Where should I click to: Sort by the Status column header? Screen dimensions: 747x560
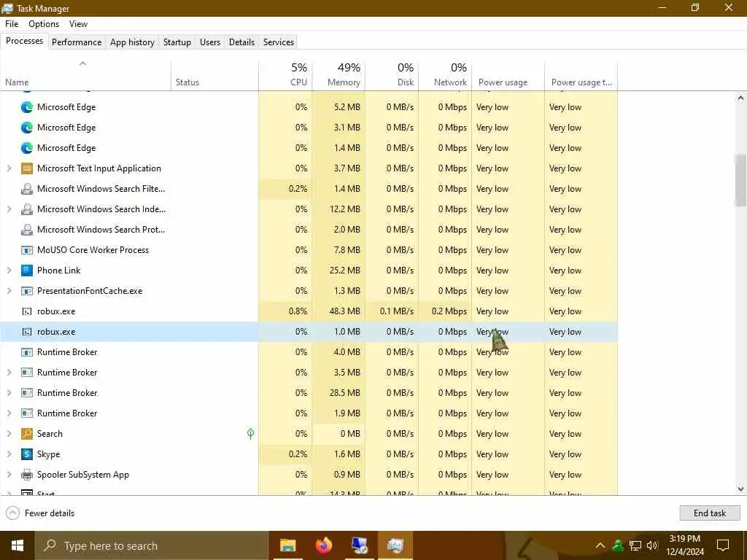(215, 75)
